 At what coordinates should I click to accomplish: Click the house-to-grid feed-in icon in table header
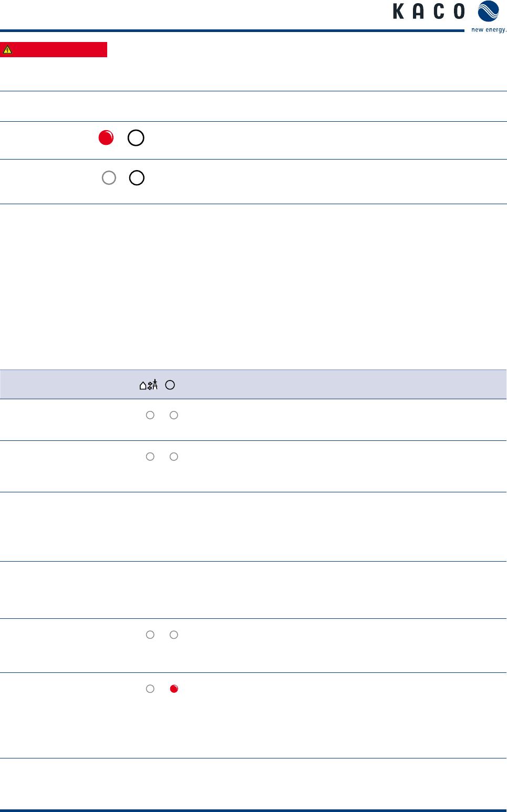(x=149, y=385)
